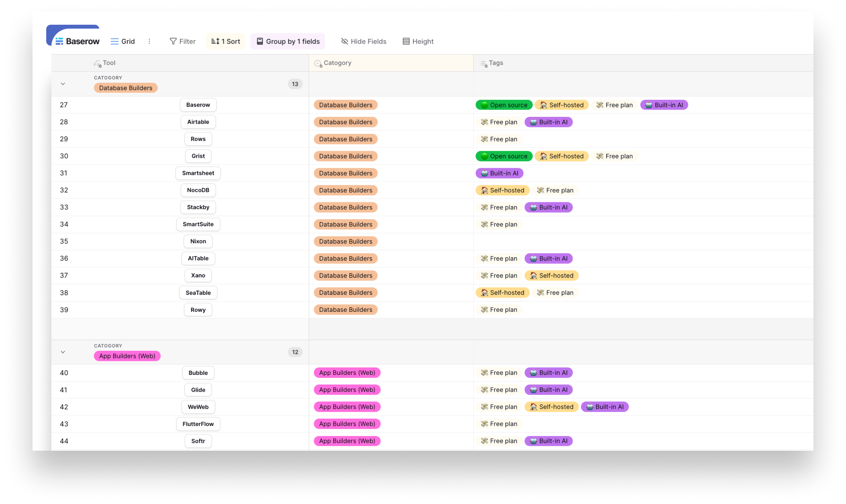Image resolution: width=846 pixels, height=504 pixels.
Task: Click Free plan tag in Airtable row
Action: [x=499, y=122]
